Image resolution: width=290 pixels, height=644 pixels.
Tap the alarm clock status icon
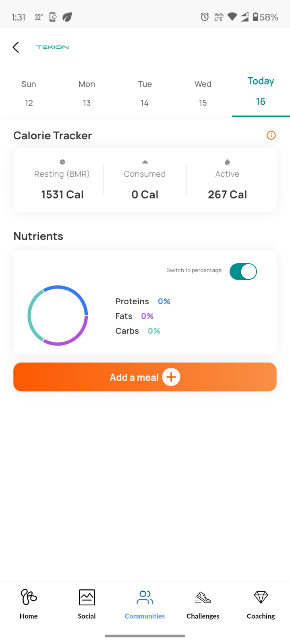(205, 17)
